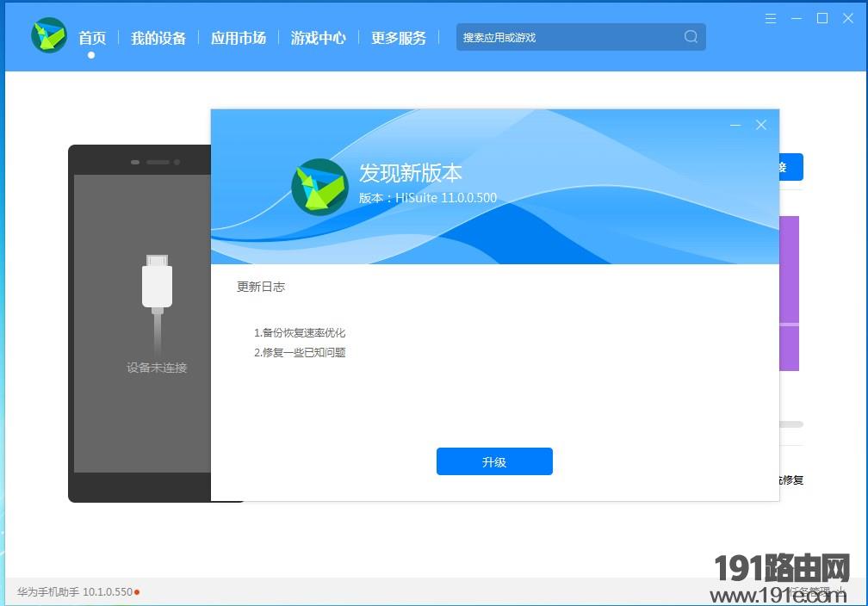This screenshot has height=606, width=868.
Task: Close the main HiSuite window
Action: (848, 18)
